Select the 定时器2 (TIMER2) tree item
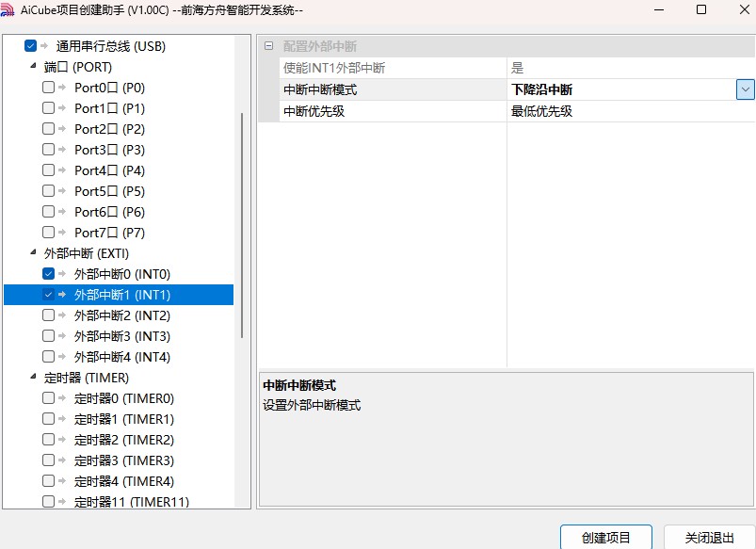The height and width of the screenshot is (549, 756). click(x=124, y=441)
